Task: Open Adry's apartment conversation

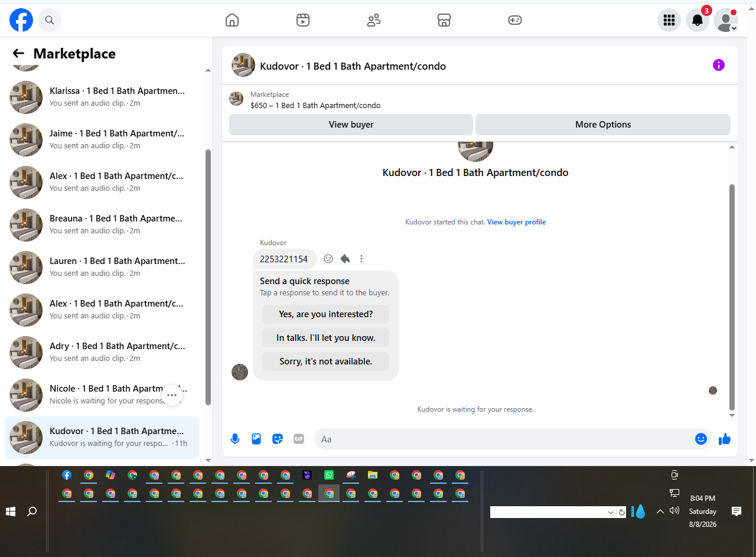Action: (x=102, y=353)
